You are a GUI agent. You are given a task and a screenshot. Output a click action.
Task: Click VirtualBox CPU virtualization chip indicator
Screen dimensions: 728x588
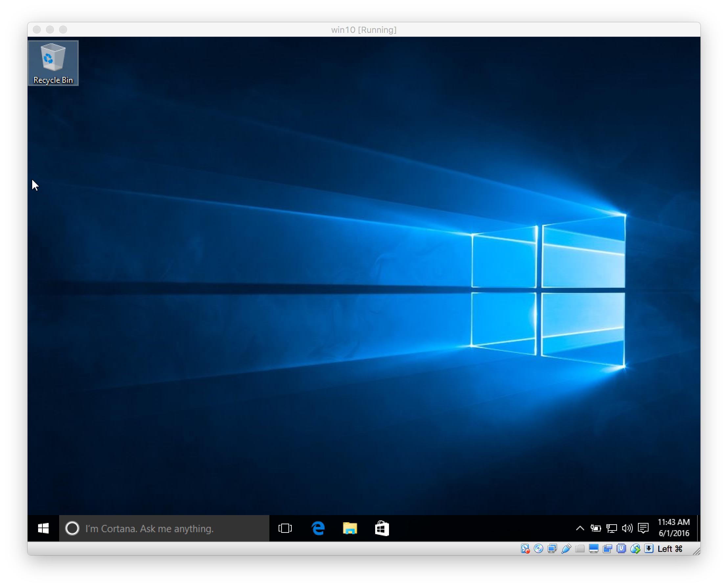pyautogui.click(x=621, y=548)
